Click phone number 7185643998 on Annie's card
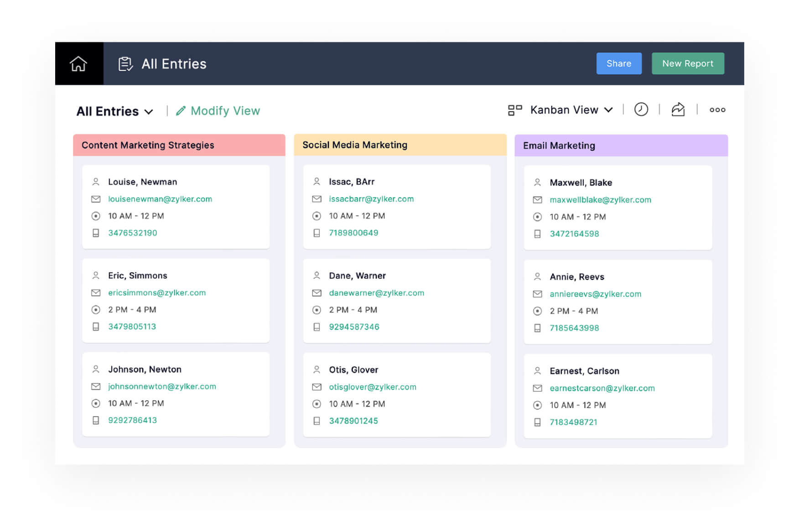799x532 pixels. (x=574, y=328)
